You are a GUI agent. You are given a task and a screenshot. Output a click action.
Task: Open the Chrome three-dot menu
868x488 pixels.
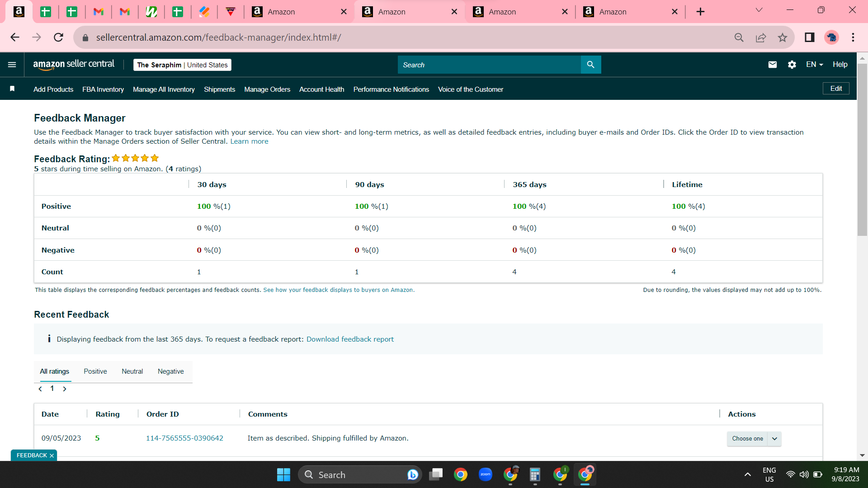(x=853, y=38)
